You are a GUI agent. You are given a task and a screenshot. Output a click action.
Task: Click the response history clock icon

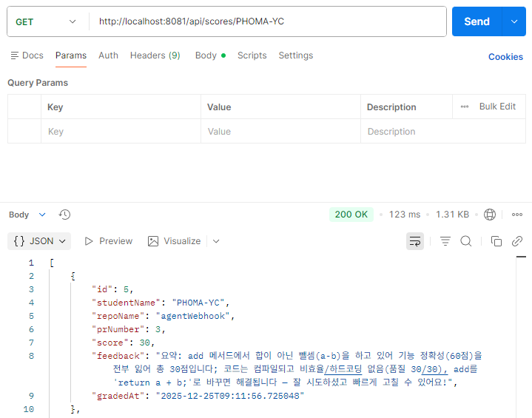[64, 215]
